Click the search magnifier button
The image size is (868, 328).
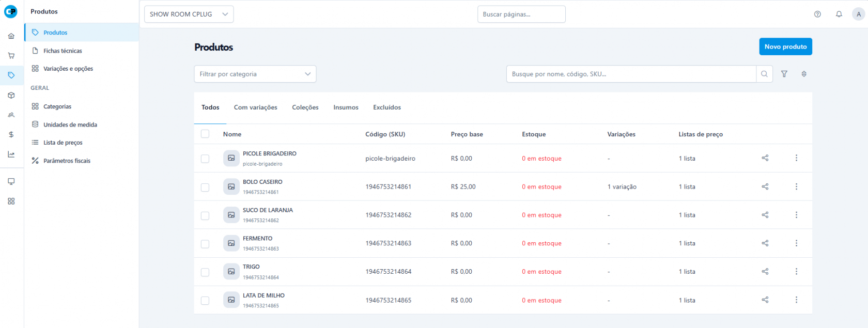click(764, 74)
